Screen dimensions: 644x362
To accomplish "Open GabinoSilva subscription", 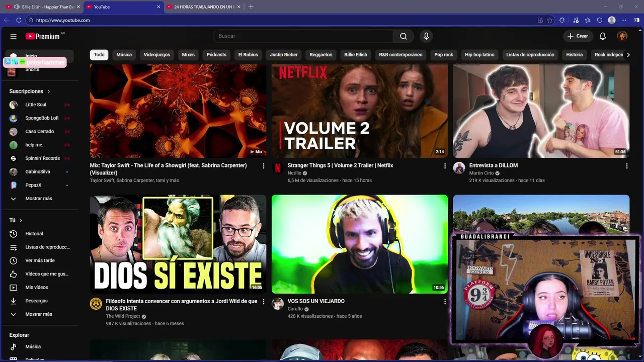I will (x=39, y=172).
